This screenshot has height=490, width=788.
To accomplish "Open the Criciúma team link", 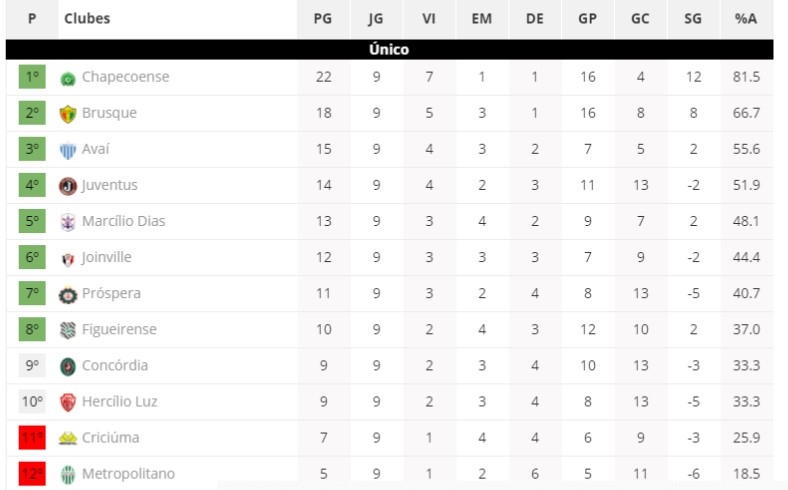I will click(x=111, y=438).
